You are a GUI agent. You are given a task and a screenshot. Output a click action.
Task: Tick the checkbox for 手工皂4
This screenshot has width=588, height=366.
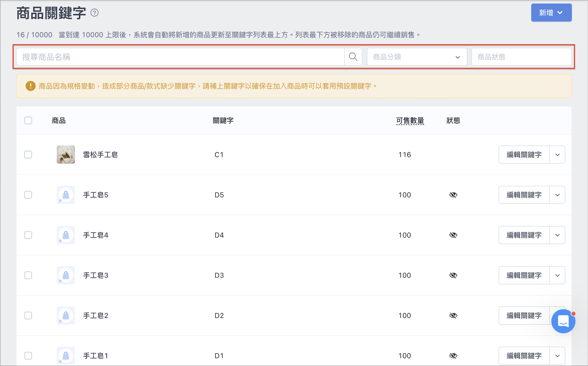coord(28,235)
